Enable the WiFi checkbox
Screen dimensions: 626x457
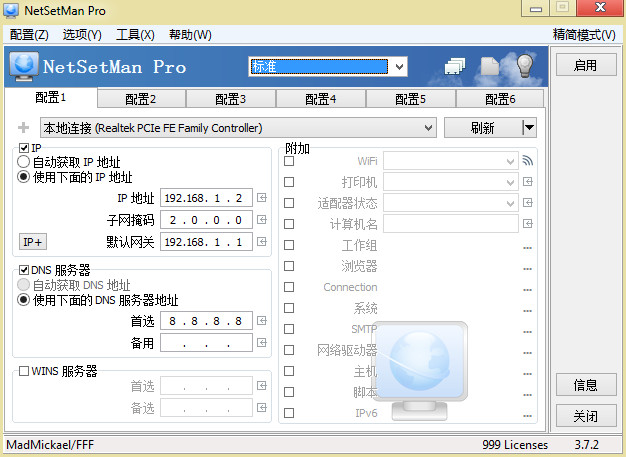tap(289, 161)
